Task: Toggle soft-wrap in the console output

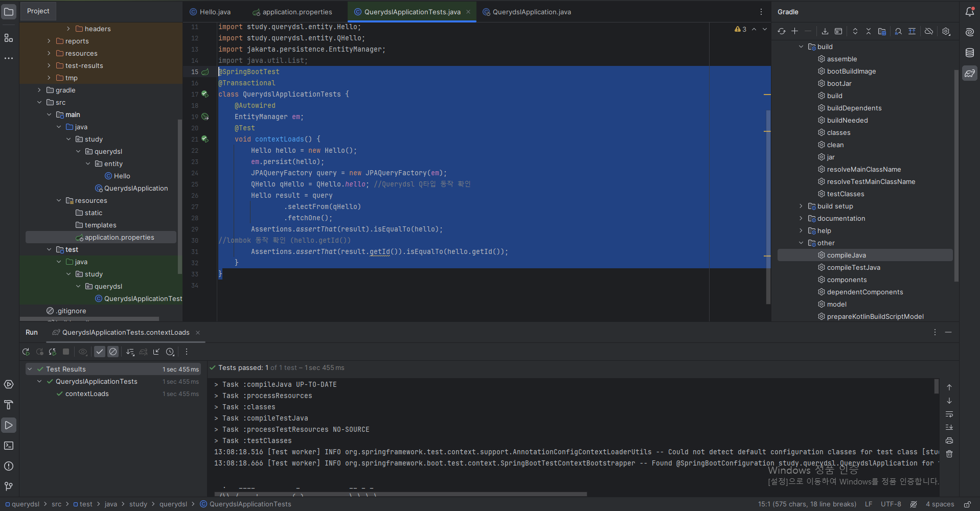Action: tap(949, 414)
